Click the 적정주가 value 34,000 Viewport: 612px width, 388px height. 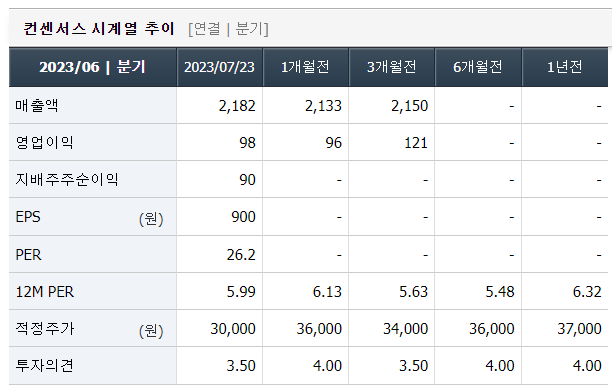(406, 329)
